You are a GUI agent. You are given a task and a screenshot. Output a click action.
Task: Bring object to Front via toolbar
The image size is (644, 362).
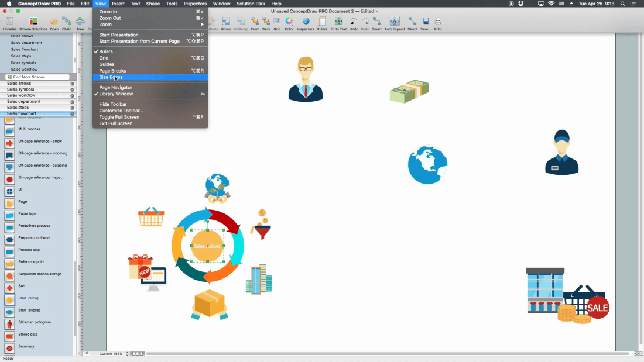(x=255, y=23)
